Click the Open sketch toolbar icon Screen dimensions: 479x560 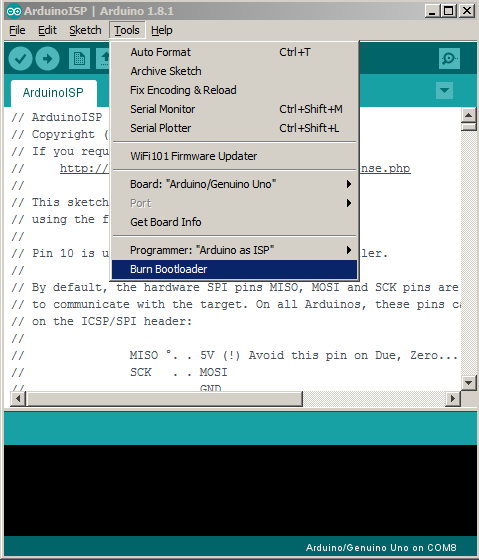click(x=103, y=59)
